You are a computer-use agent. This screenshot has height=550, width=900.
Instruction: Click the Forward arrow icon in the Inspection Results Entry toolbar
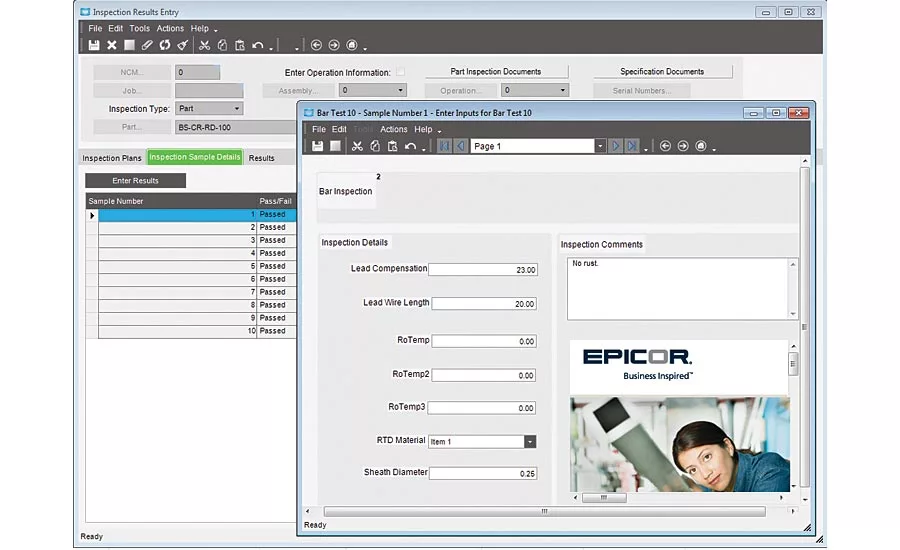[x=333, y=45]
